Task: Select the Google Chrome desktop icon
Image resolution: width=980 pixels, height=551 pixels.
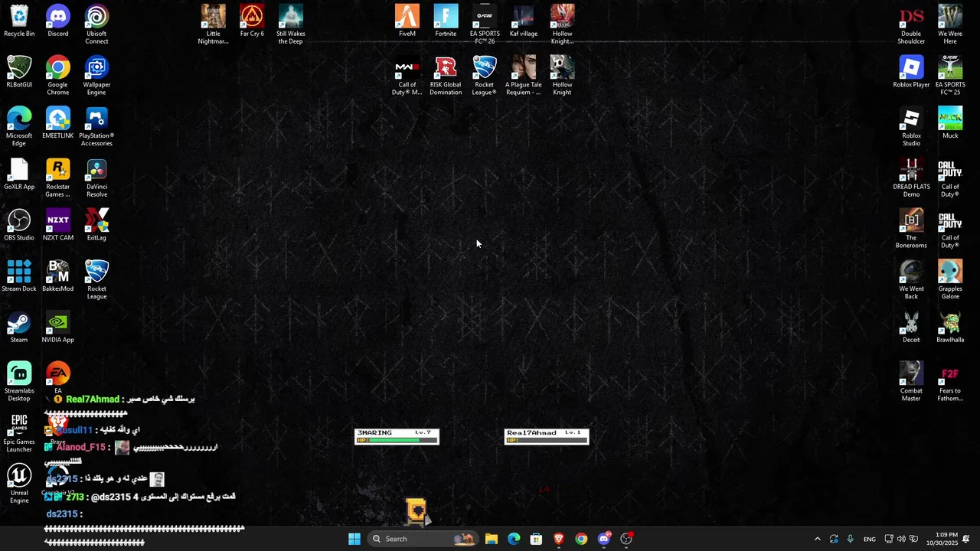Action: click(58, 76)
